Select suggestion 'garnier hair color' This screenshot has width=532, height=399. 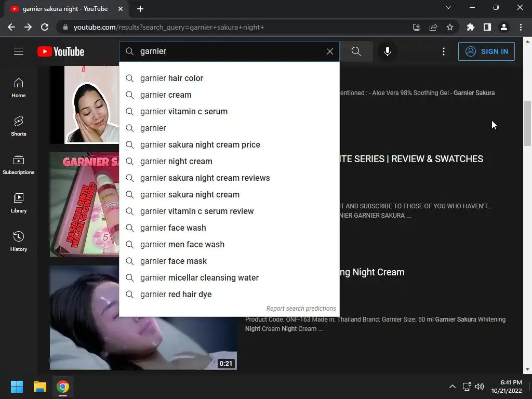coord(229,78)
